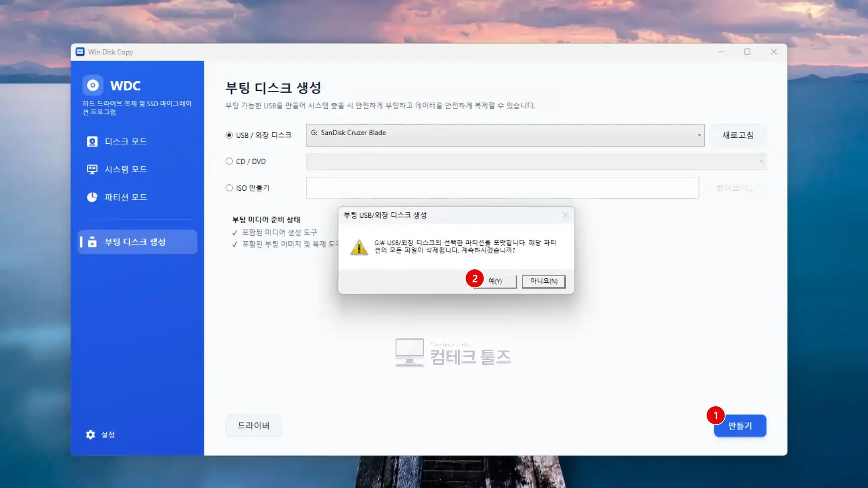Image resolution: width=868 pixels, height=488 pixels.
Task: Click the ISO path input field
Action: (x=503, y=188)
